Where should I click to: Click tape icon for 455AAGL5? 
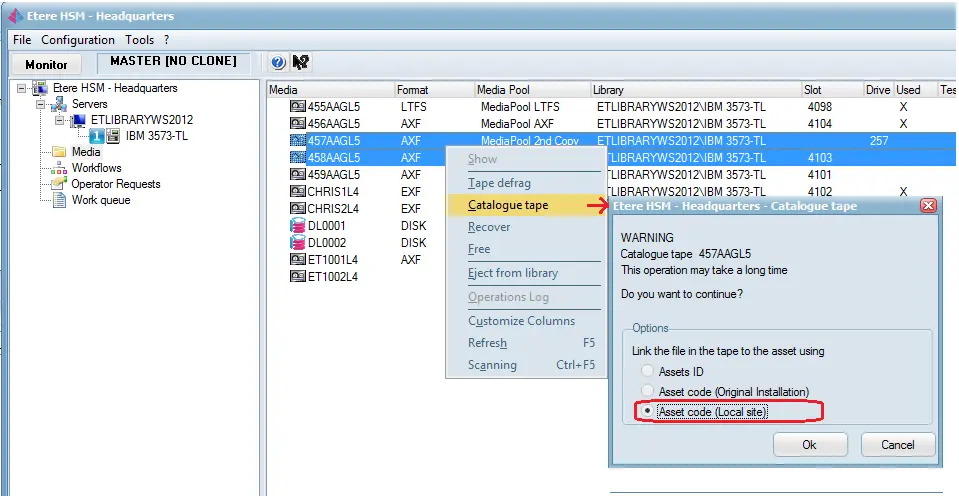297,107
